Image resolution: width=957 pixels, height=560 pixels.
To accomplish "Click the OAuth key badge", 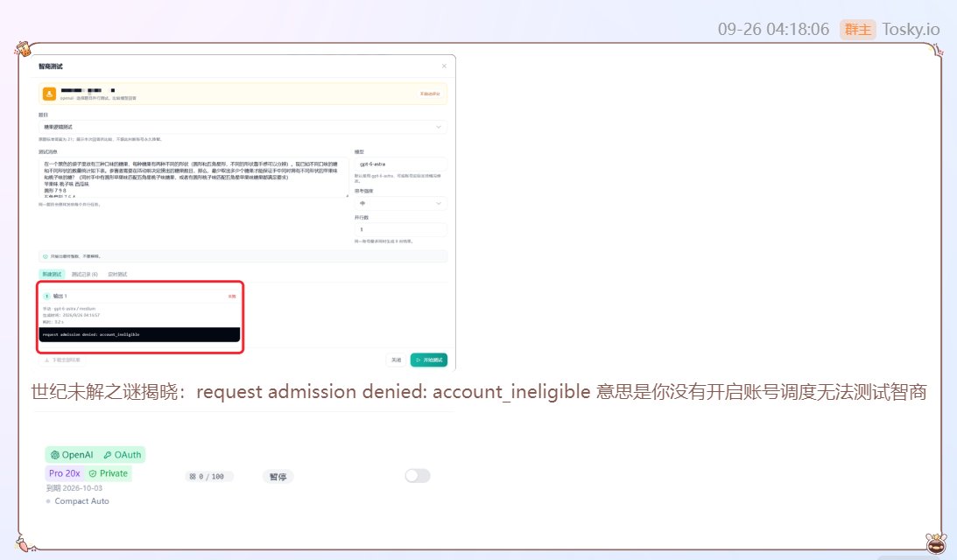I will [x=122, y=454].
